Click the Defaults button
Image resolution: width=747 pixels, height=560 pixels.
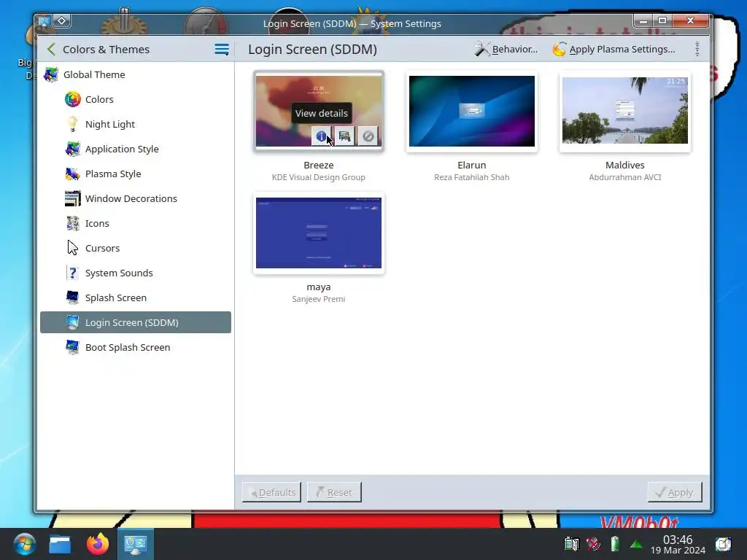click(x=271, y=492)
